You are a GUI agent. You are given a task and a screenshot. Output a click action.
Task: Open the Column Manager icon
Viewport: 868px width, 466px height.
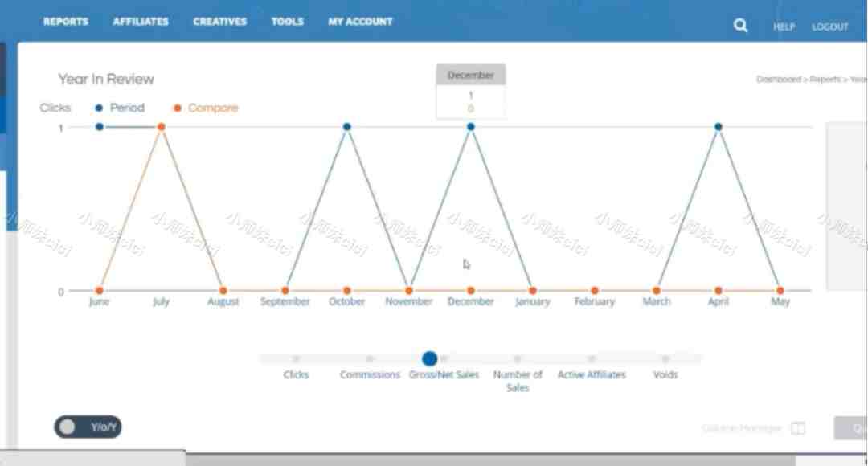pos(797,428)
